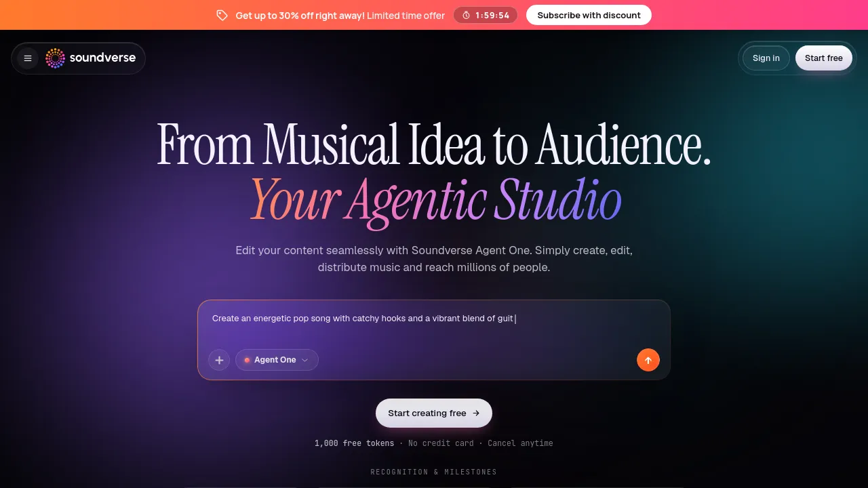Viewport: 868px width, 488px height.
Task: Click the Start free button
Action: (x=824, y=58)
